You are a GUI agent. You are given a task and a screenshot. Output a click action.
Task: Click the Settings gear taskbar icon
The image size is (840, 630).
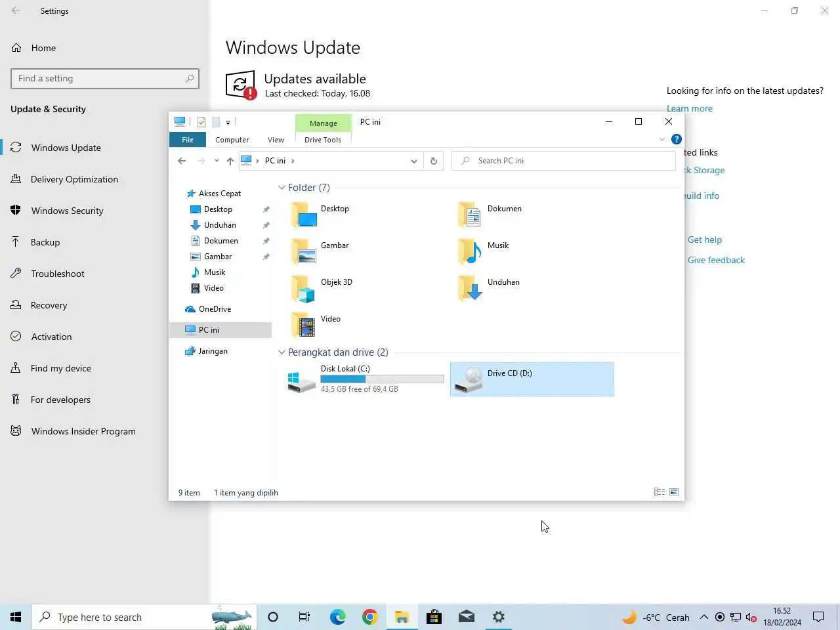(499, 617)
